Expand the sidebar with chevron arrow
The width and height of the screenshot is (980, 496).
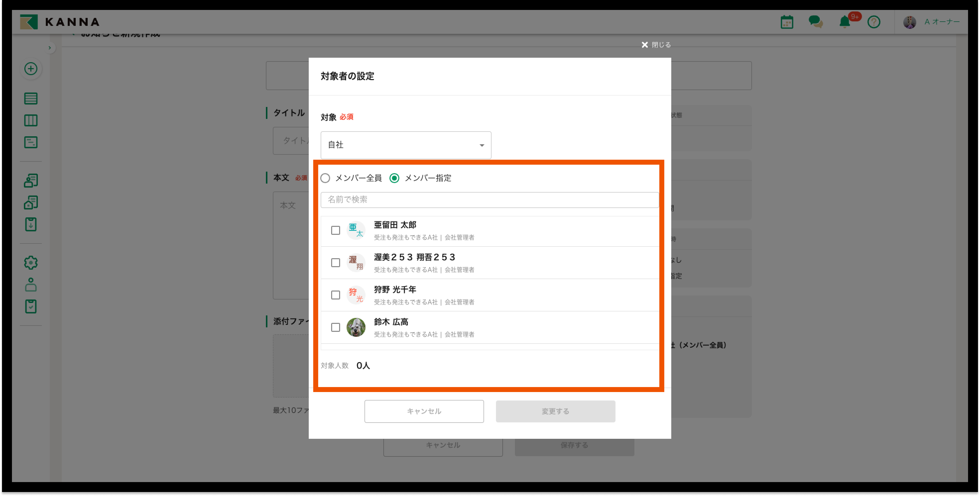[x=50, y=48]
